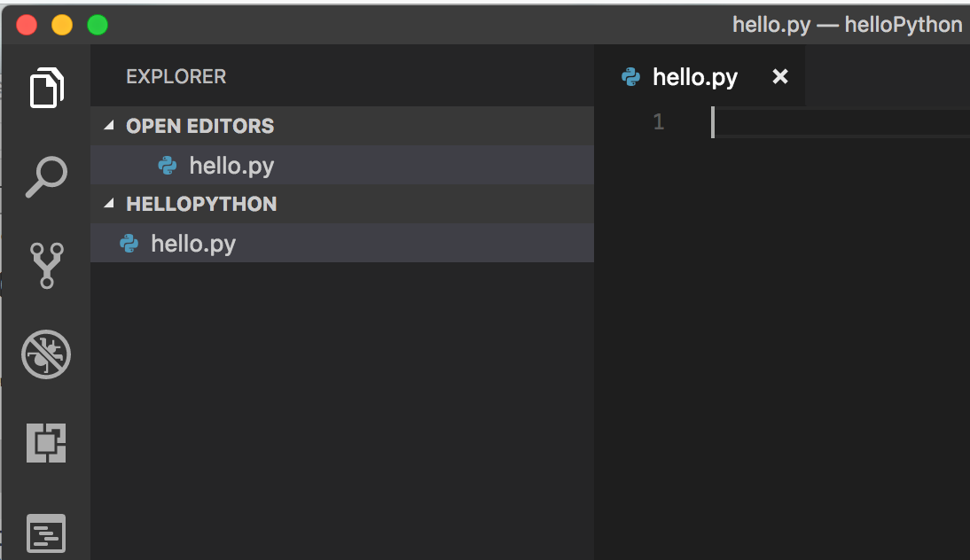The width and height of the screenshot is (970, 560).
Task: Click the OPEN EDITORS section header
Action: pyautogui.click(x=342, y=126)
